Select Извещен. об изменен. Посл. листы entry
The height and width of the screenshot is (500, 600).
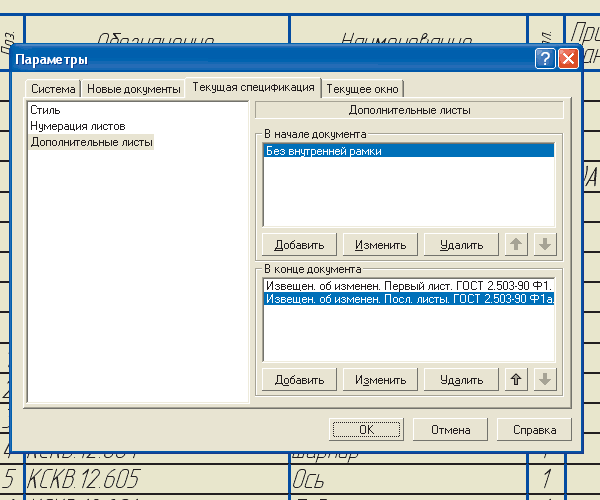(x=408, y=299)
